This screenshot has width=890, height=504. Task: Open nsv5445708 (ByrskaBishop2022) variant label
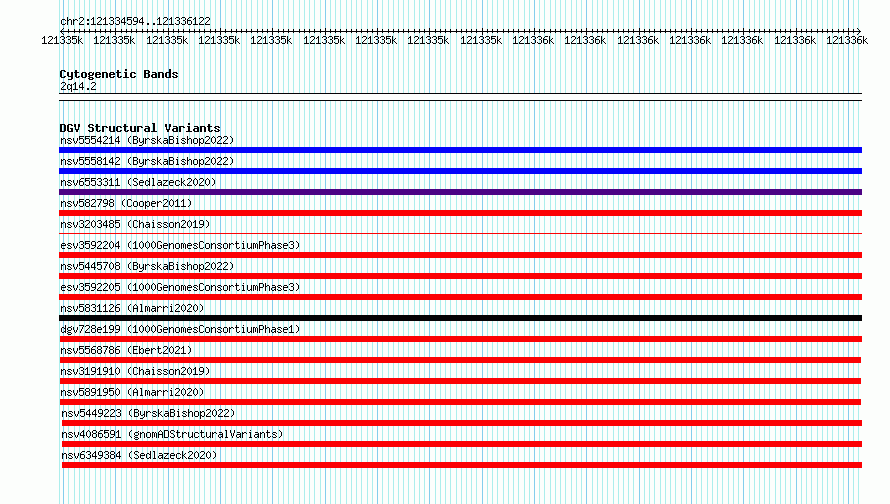(147, 266)
